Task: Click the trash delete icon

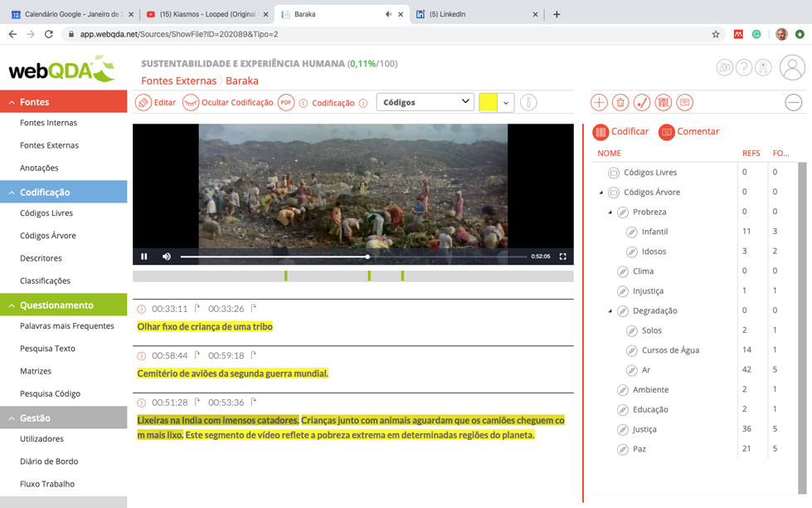Action: tap(620, 103)
